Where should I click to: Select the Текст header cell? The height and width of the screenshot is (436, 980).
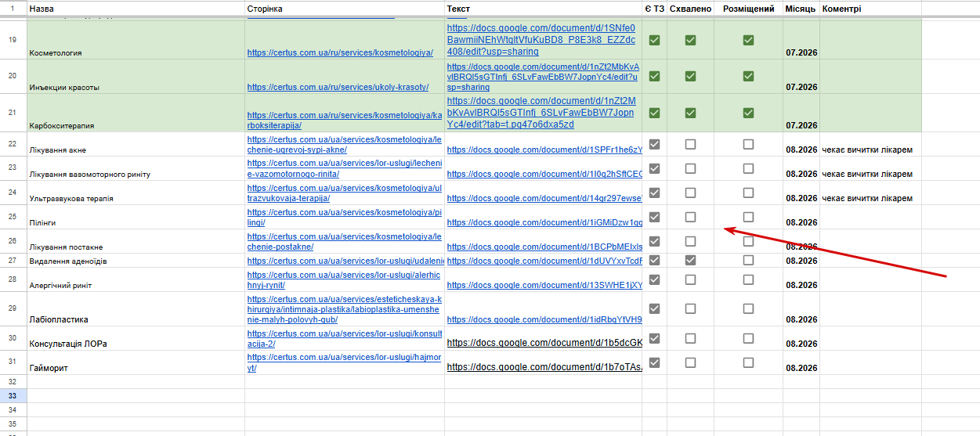point(543,9)
